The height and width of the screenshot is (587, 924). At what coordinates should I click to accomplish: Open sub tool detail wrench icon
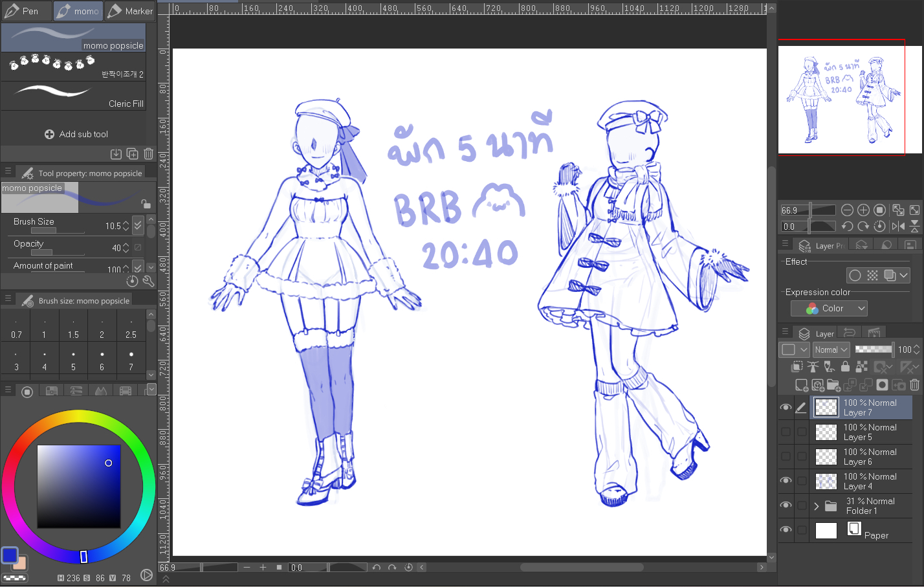pyautogui.click(x=148, y=281)
